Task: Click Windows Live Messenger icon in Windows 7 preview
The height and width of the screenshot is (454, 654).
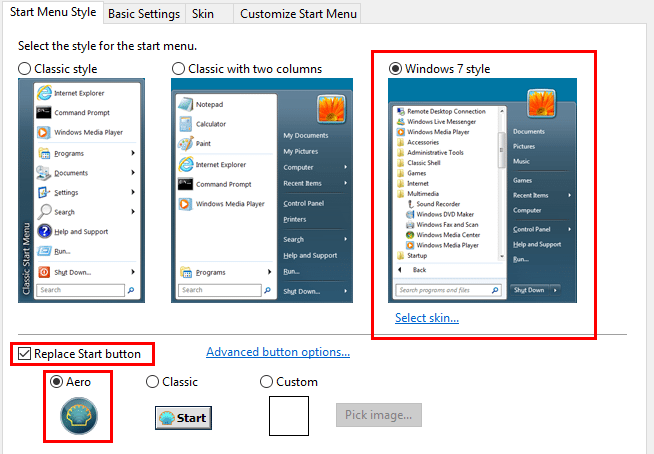Action: coord(401,121)
